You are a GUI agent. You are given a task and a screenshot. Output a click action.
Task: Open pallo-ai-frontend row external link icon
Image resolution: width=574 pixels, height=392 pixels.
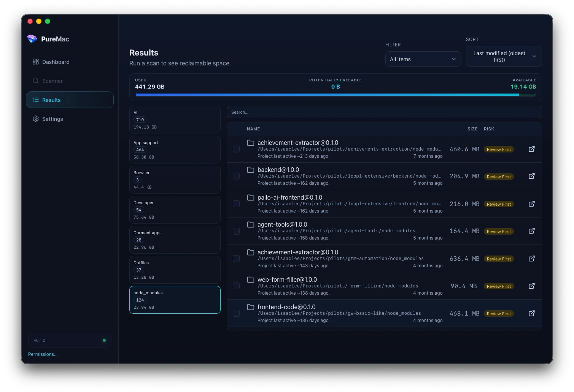pyautogui.click(x=532, y=204)
